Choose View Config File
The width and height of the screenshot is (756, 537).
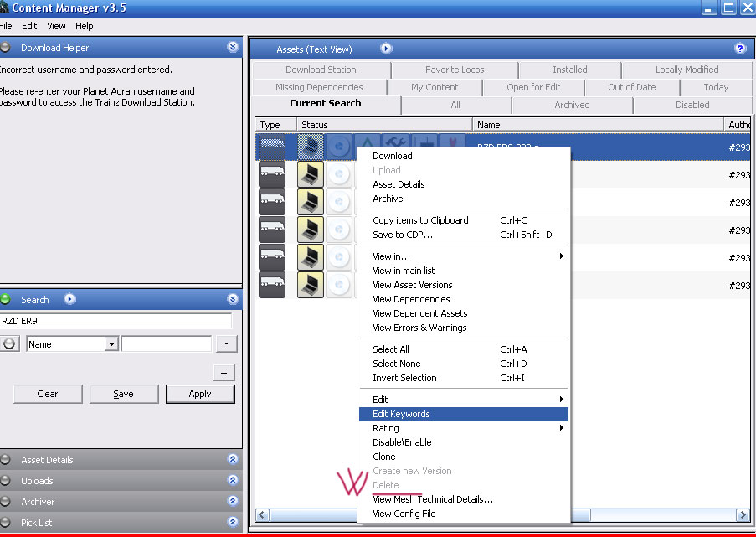463,514
